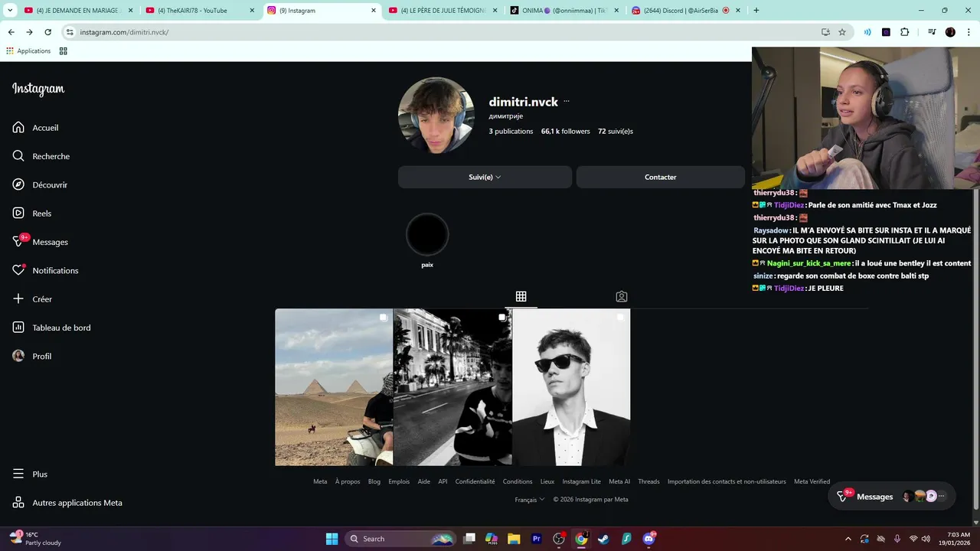Image resolution: width=980 pixels, height=551 pixels.
Task: Open Discord from the taskbar
Action: [649, 539]
